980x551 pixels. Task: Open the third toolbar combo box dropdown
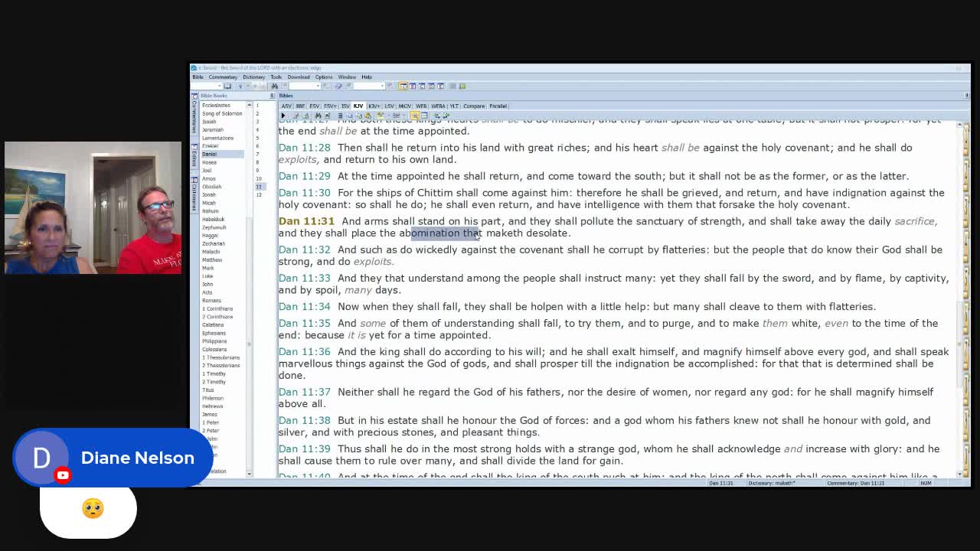(382, 86)
